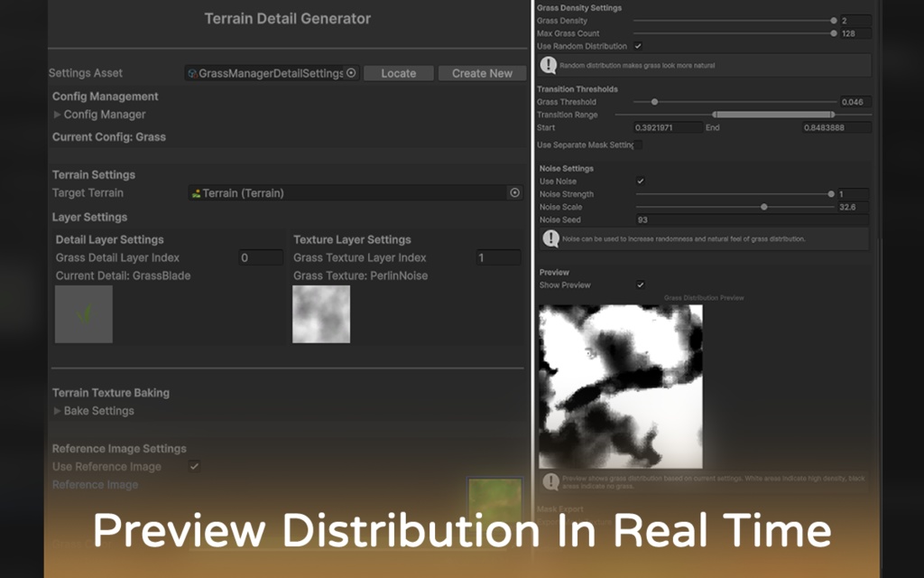Image resolution: width=924 pixels, height=578 pixels.
Task: Click the Transition Start value field
Action: click(x=669, y=127)
